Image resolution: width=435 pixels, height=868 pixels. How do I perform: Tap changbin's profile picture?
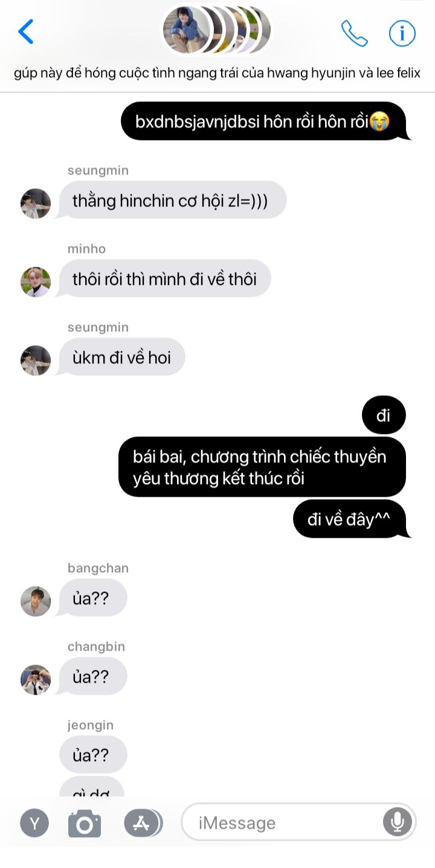pos(36,680)
